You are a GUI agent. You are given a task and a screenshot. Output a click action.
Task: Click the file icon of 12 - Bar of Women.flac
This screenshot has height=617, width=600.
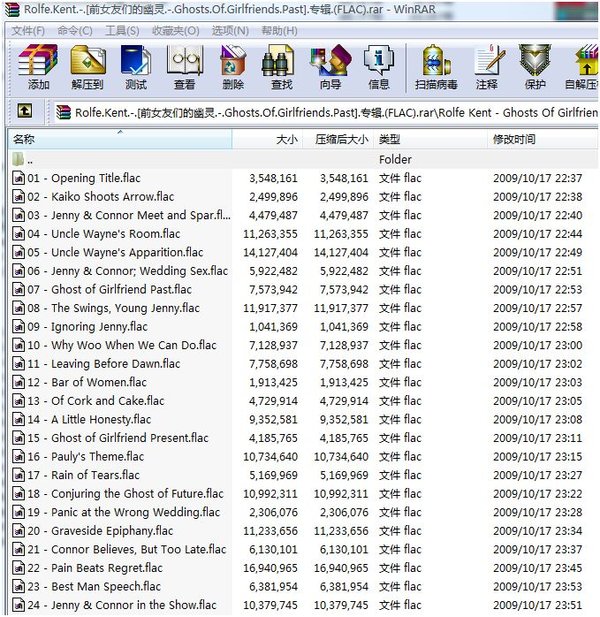(x=18, y=382)
